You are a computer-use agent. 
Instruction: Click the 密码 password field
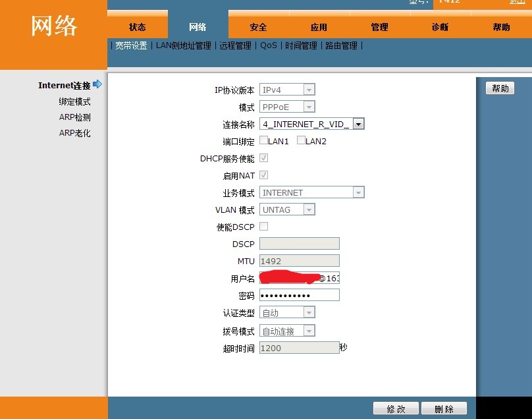[x=300, y=295]
